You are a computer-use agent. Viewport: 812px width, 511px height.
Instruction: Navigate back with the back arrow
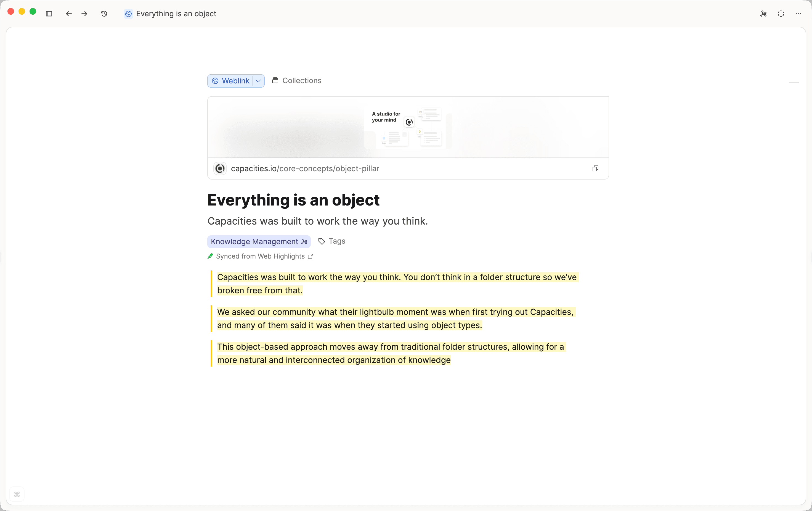(x=68, y=14)
